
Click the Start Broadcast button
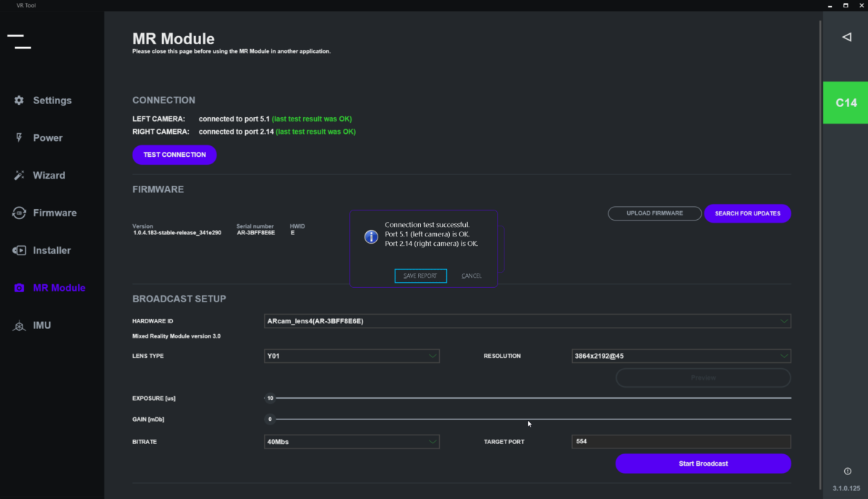703,464
